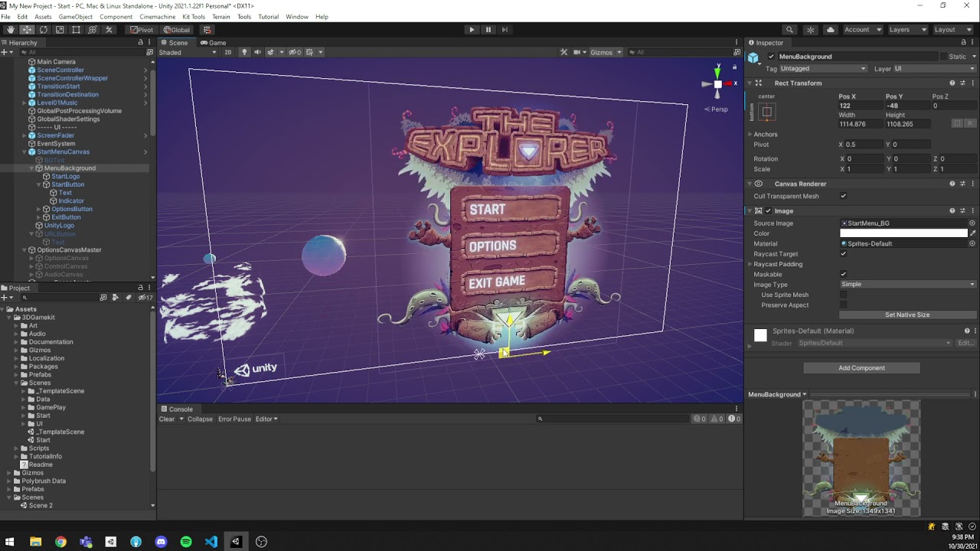Open the Gizmos dropdown
Image resolution: width=980 pixels, height=551 pixels.
click(x=606, y=52)
